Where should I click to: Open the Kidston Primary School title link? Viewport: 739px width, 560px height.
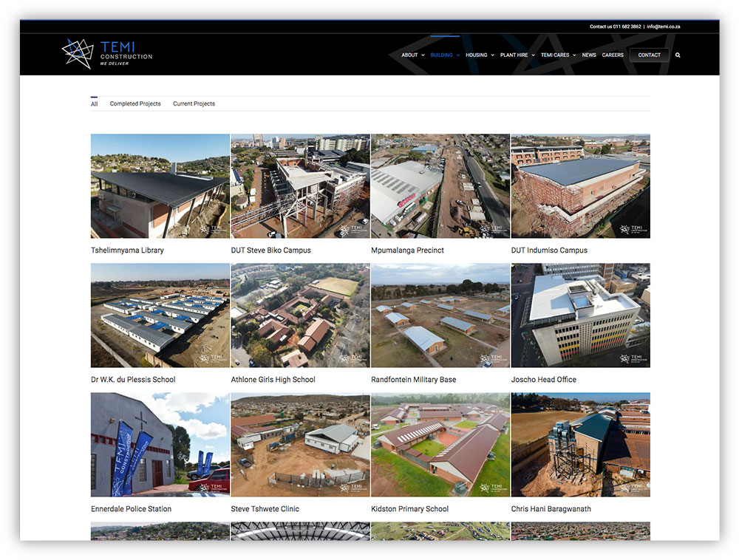click(409, 509)
